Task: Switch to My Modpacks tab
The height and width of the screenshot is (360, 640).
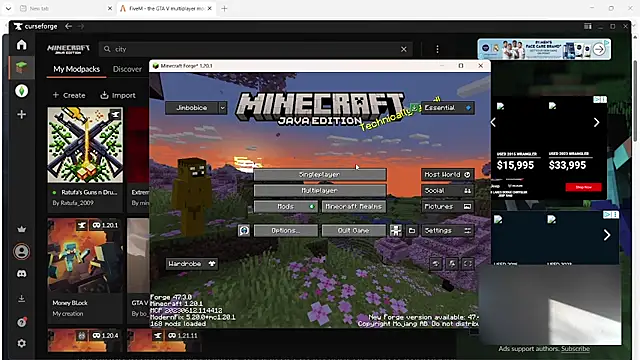Action: 76,69
